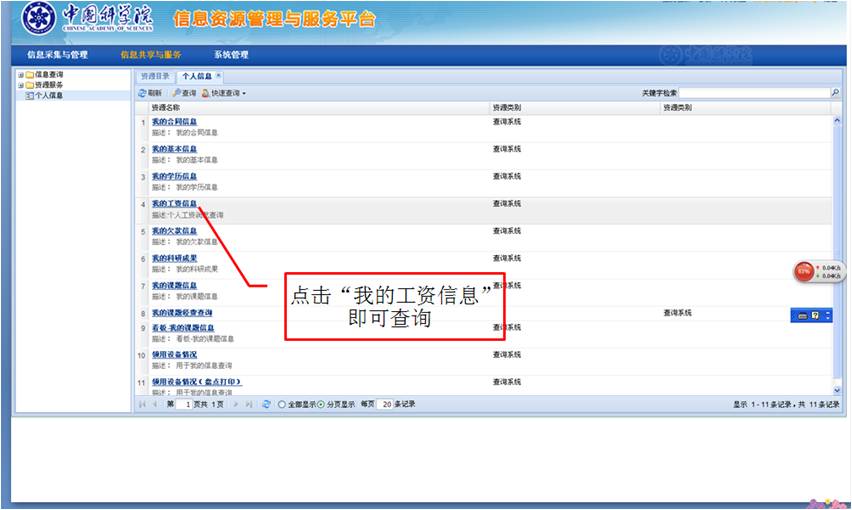Click the keyword search magnifier icon
Screen dimensions: 852x510
(835, 93)
